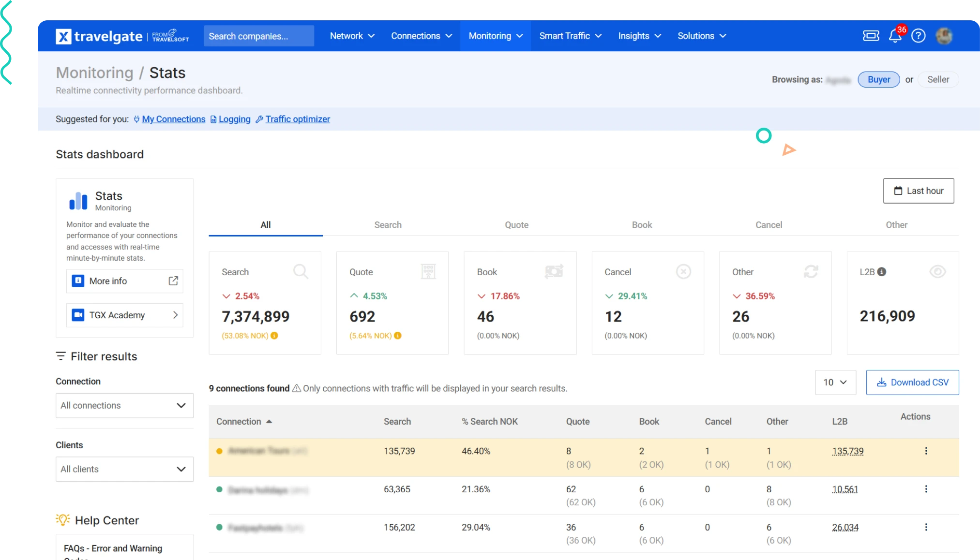
Task: Click the help question mark icon
Action: 918,36
